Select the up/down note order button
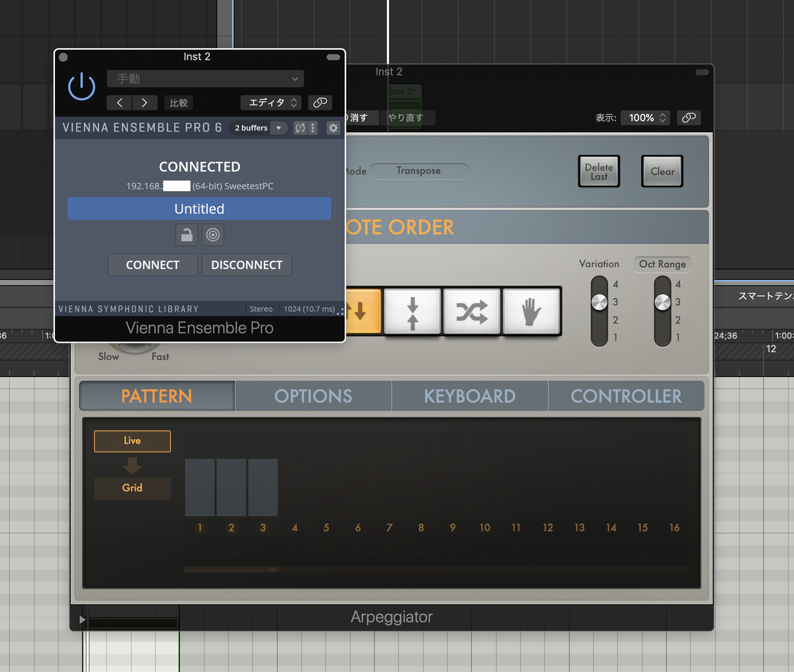Viewport: 794px width, 672px height. pyautogui.click(x=363, y=311)
